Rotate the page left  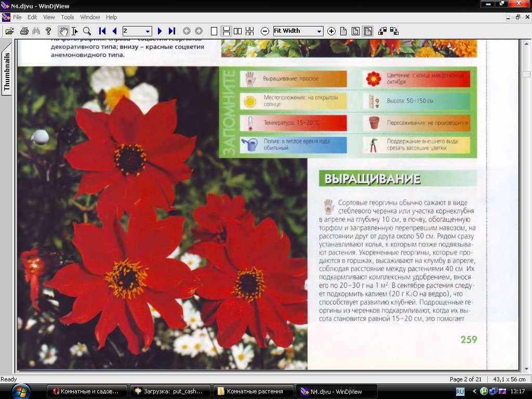(382, 31)
